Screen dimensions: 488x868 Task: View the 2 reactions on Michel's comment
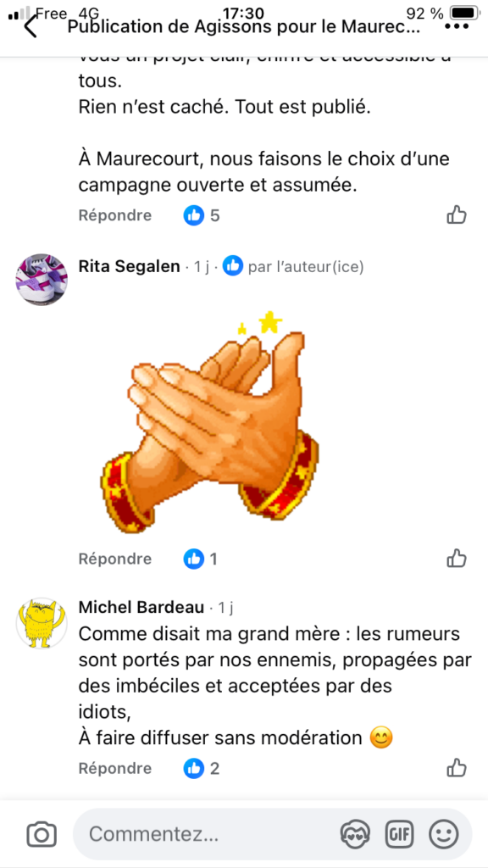[x=202, y=768]
